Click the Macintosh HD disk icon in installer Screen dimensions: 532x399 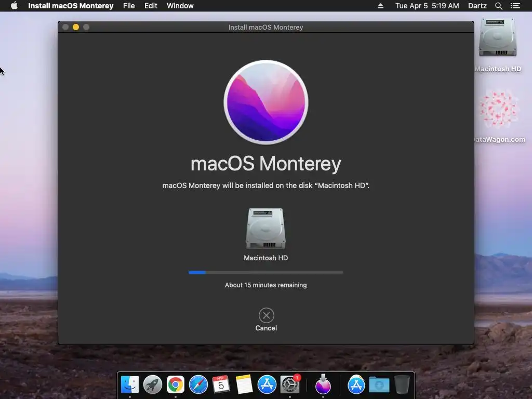(x=265, y=229)
